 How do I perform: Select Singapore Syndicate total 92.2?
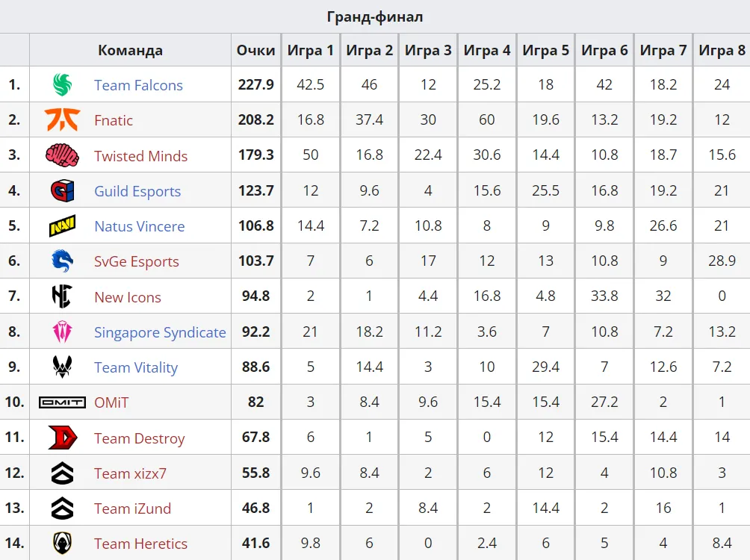pos(256,332)
